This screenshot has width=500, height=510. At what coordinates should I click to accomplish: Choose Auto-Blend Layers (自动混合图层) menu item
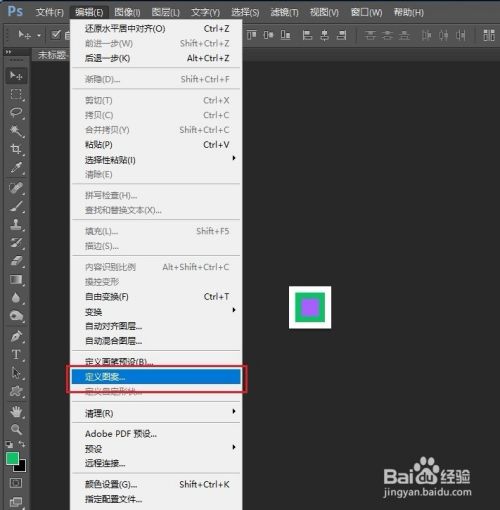click(156, 341)
